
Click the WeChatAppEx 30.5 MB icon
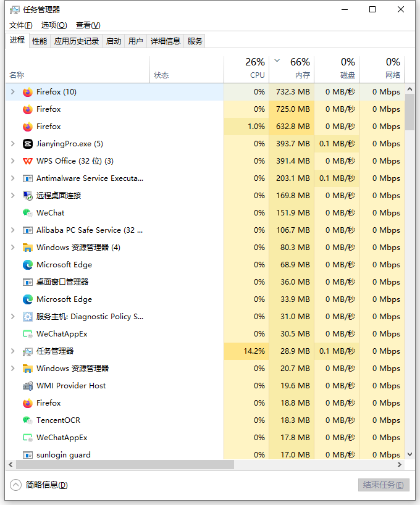(28, 334)
